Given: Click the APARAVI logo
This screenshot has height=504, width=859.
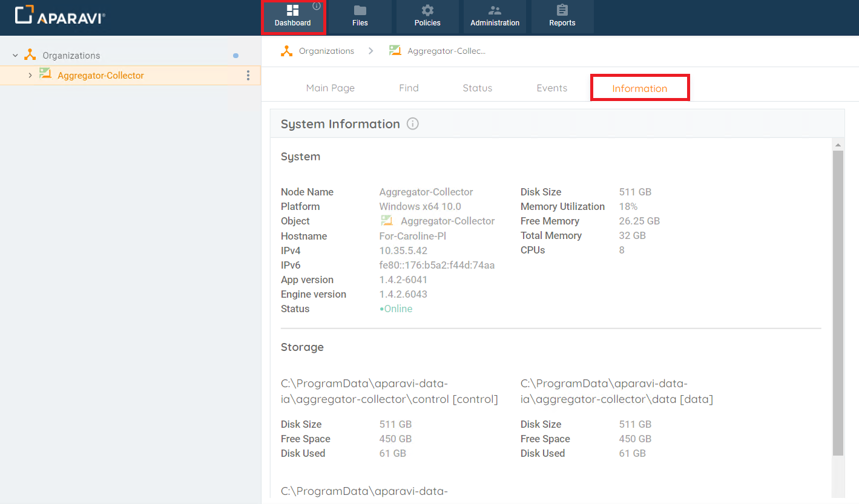Looking at the screenshot, I should 59,16.
